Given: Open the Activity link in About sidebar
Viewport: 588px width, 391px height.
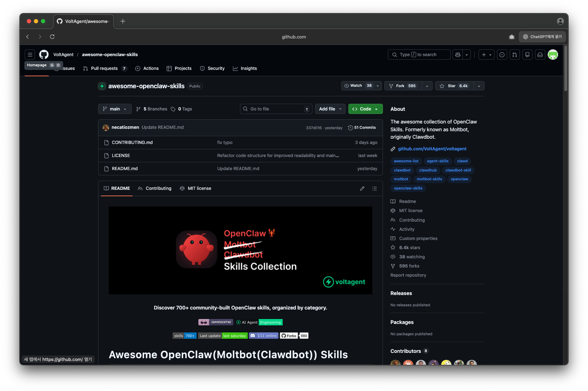Looking at the screenshot, I should tap(407, 229).
